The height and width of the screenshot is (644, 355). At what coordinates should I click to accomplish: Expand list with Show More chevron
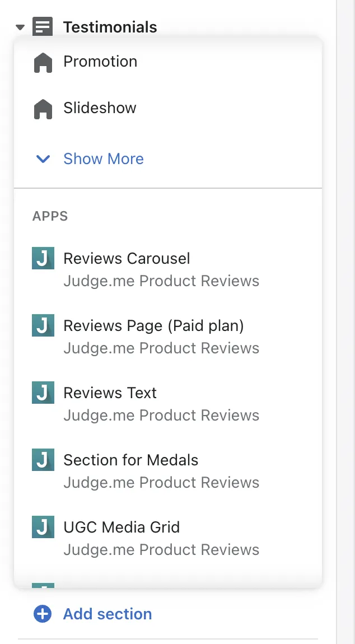coord(43,158)
